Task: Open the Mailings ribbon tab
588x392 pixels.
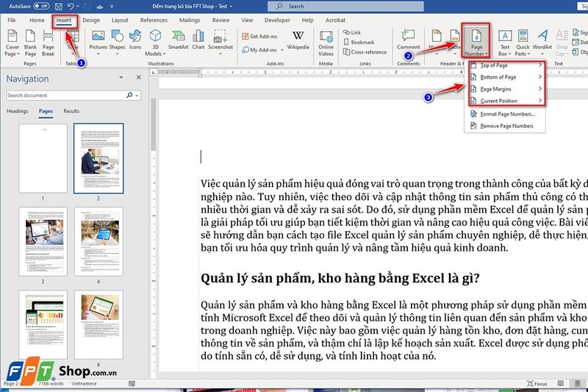Action: (190, 20)
